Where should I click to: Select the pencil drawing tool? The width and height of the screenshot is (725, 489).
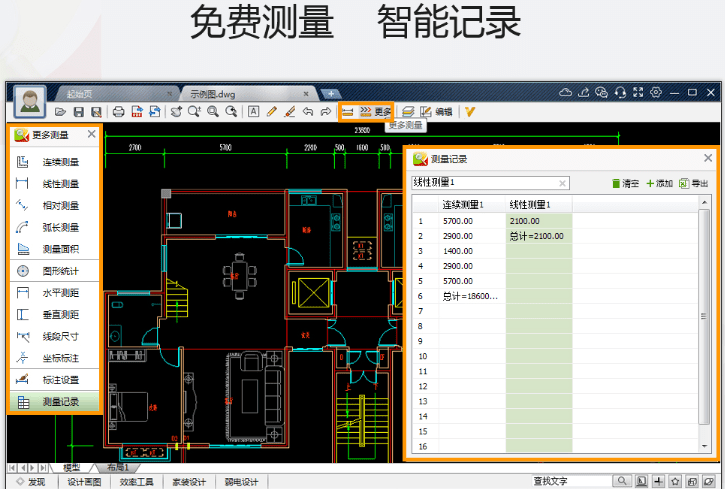pos(271,112)
